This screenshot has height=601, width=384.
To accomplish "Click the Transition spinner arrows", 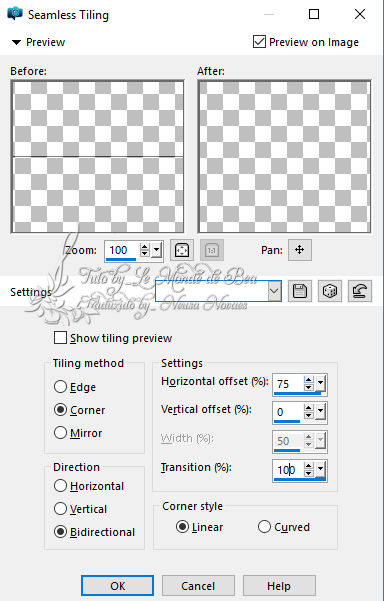I will click(x=309, y=469).
